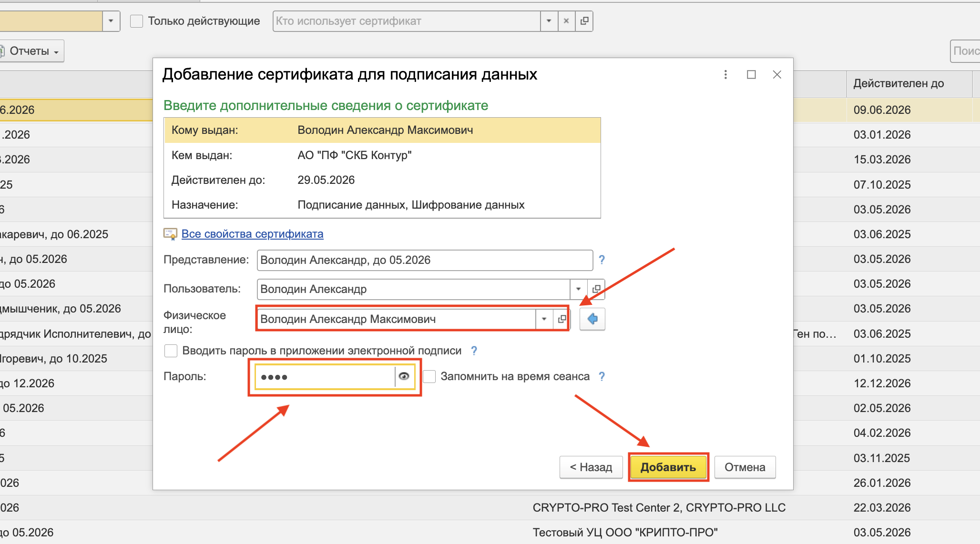Expand the Физическое лицо dropdown list

tap(544, 319)
